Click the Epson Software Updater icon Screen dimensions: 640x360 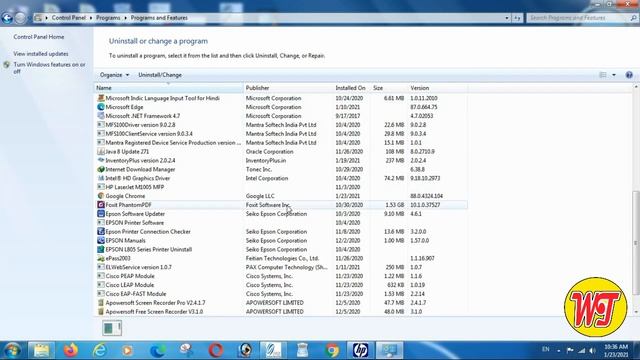(x=101, y=214)
